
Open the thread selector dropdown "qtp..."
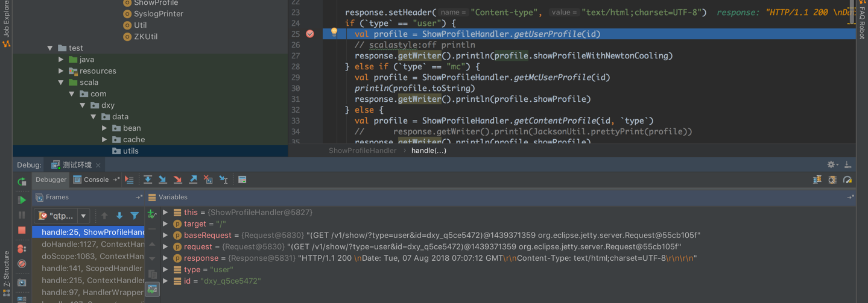(62, 216)
